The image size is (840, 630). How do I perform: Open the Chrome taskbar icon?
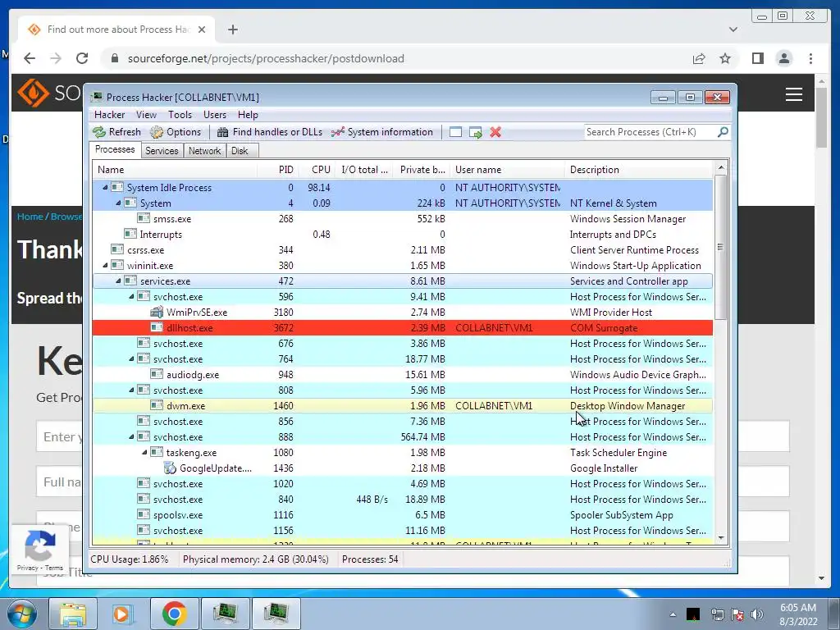coord(174,614)
